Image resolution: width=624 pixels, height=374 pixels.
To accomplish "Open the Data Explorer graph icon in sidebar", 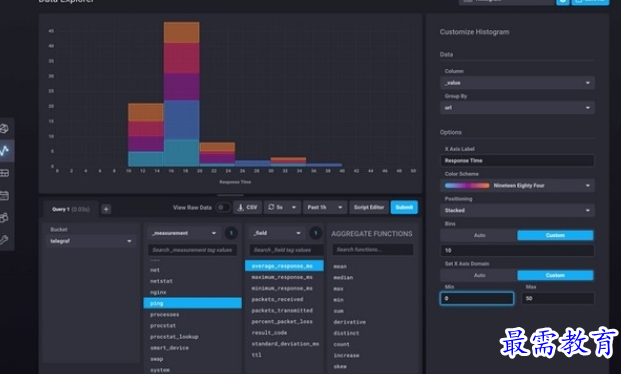I will 4,150.
